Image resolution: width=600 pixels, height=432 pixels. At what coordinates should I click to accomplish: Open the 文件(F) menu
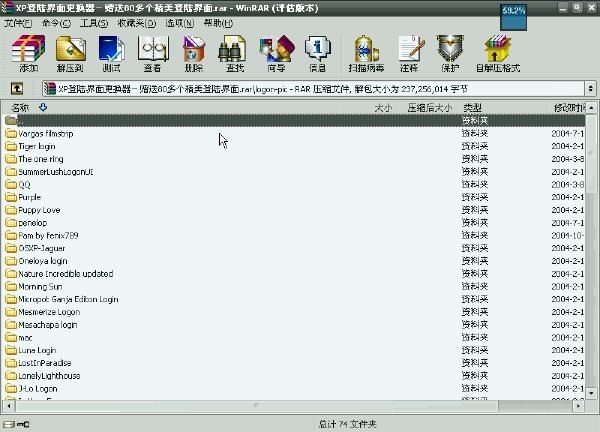(18, 23)
